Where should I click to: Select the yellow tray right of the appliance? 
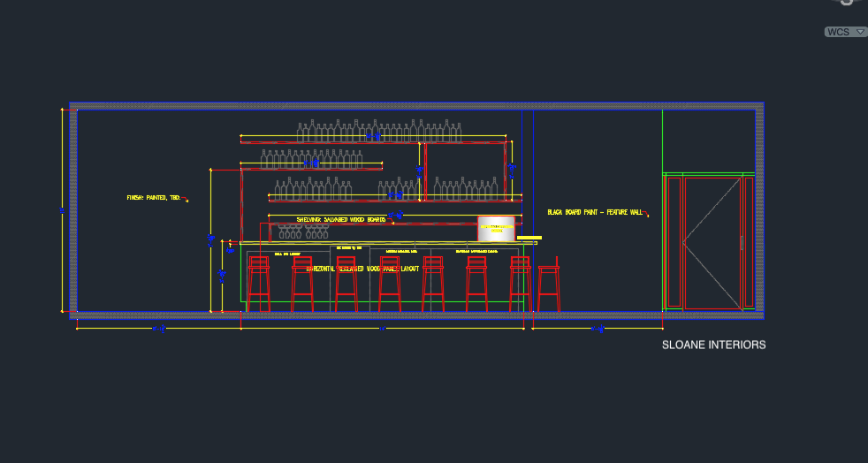click(x=529, y=238)
